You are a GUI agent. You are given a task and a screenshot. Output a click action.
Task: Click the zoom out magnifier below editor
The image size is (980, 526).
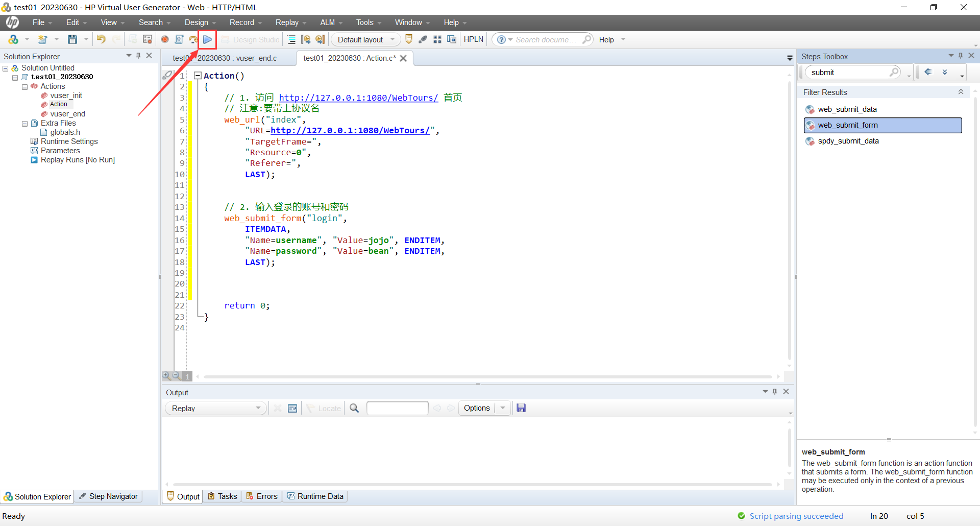[x=176, y=376]
